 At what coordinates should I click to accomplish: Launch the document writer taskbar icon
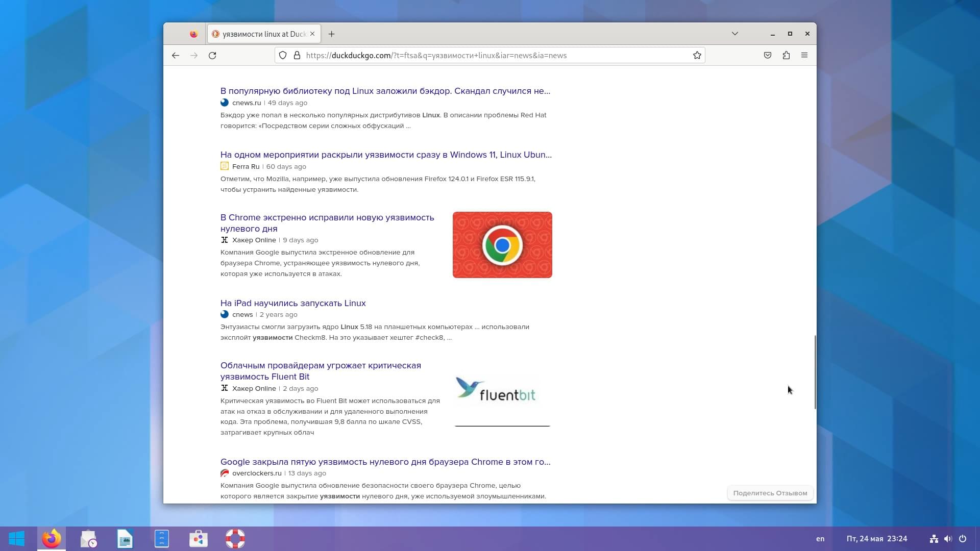pyautogui.click(x=125, y=539)
